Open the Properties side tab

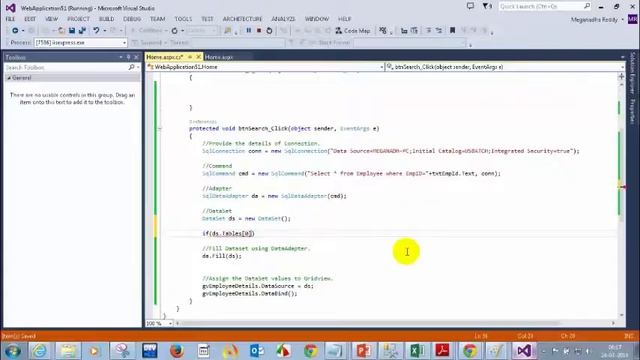point(633,111)
